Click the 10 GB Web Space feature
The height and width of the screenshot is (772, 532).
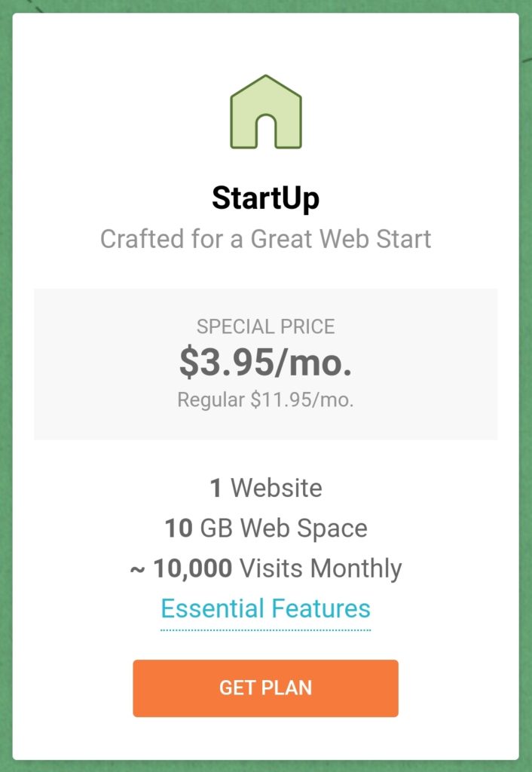click(x=266, y=528)
